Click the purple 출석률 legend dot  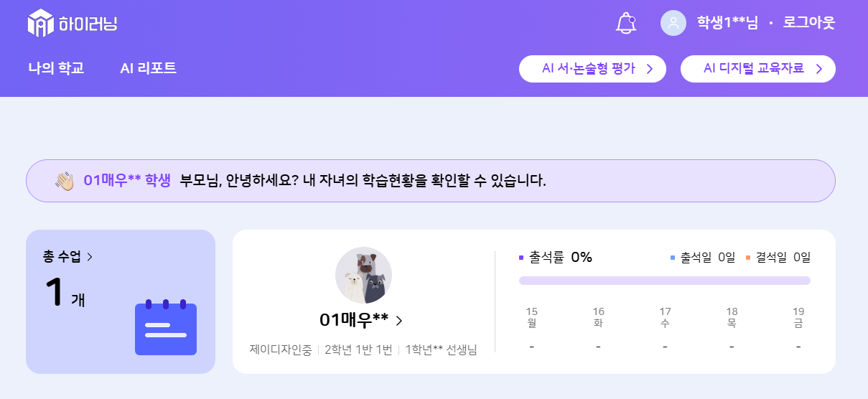pyautogui.click(x=521, y=258)
